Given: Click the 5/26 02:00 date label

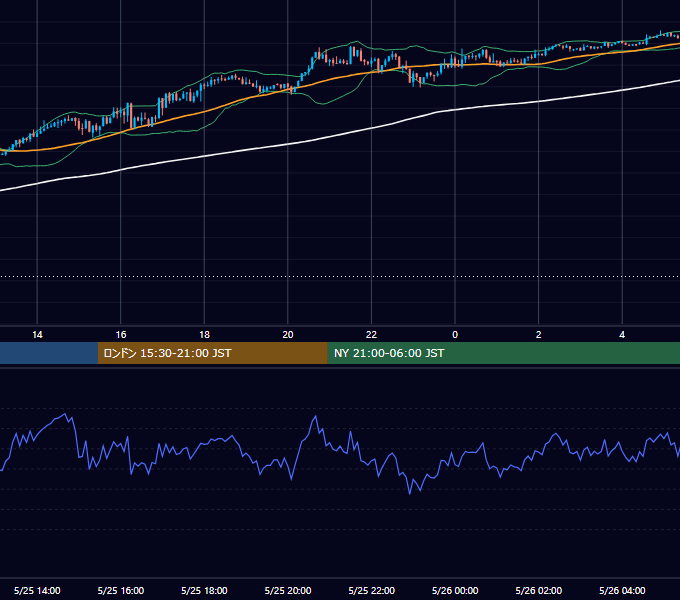Looking at the screenshot, I should [539, 590].
